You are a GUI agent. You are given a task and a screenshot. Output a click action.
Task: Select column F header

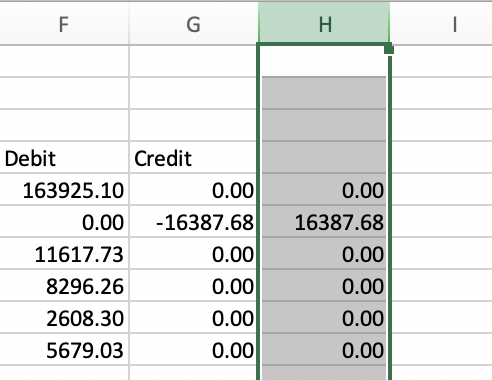click(64, 24)
